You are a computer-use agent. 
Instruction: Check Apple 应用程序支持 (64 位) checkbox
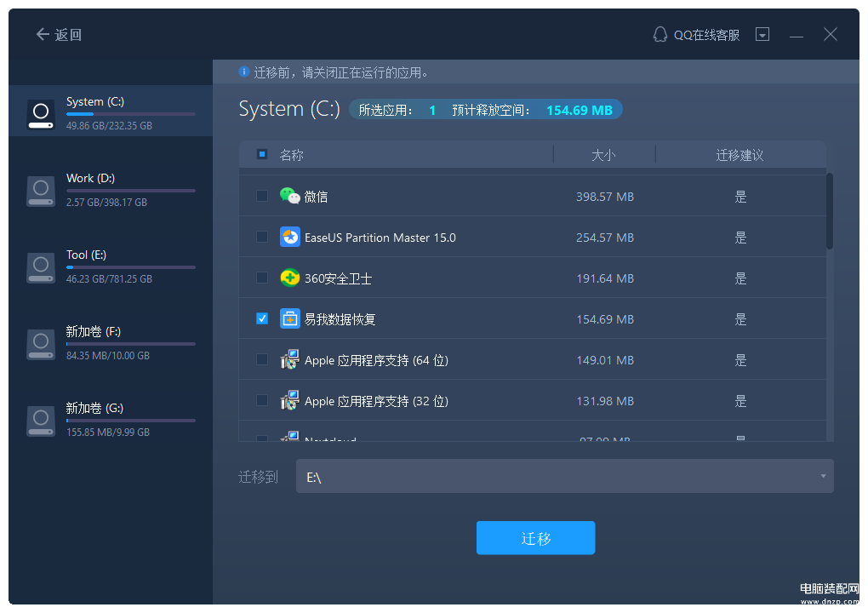click(x=262, y=359)
